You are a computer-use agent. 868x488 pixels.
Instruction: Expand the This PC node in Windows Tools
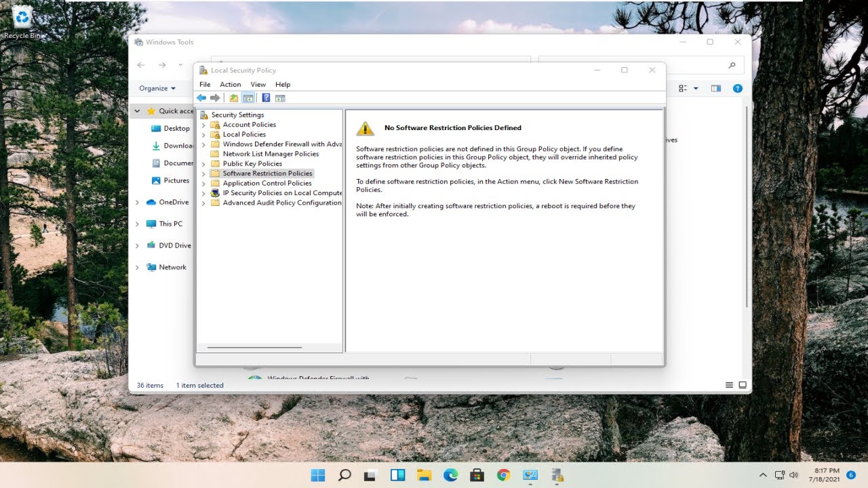137,224
